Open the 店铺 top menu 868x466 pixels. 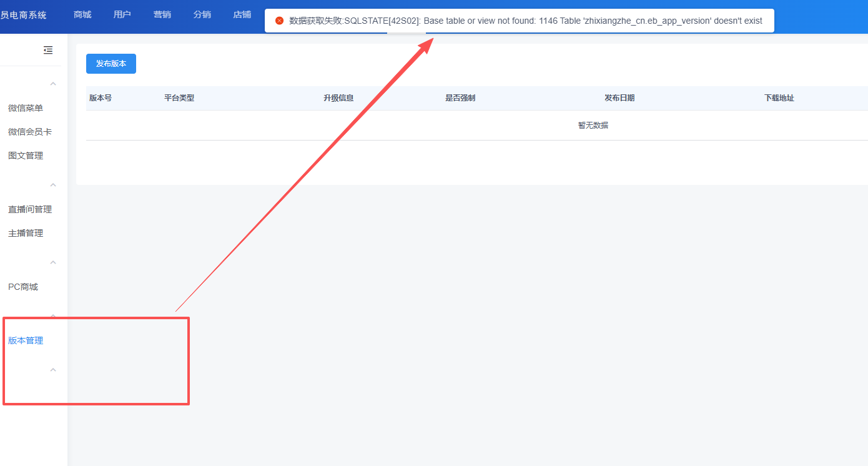(x=242, y=14)
